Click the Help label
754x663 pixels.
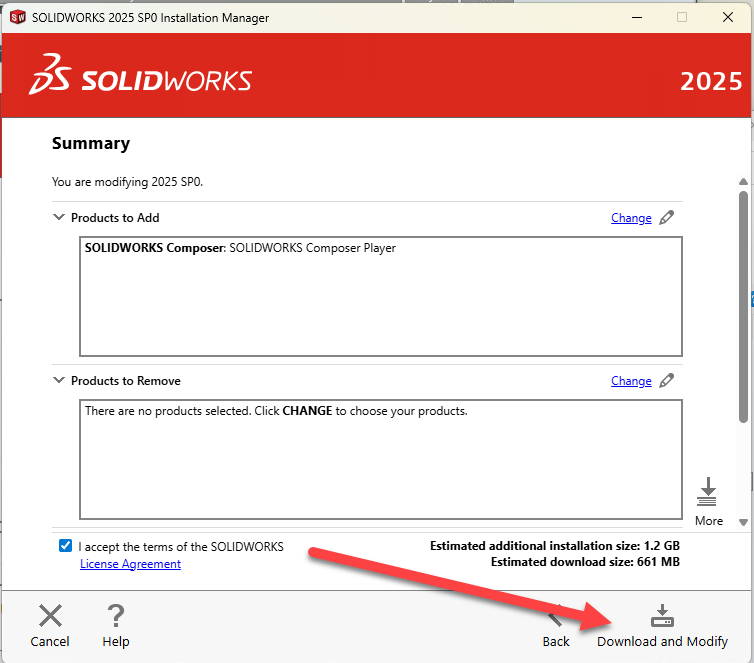(116, 642)
